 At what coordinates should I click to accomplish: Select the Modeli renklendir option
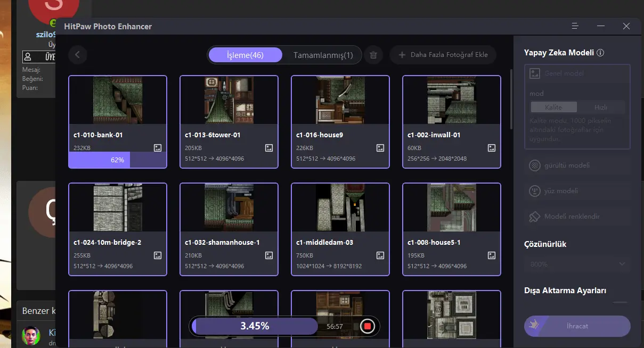coord(577,217)
